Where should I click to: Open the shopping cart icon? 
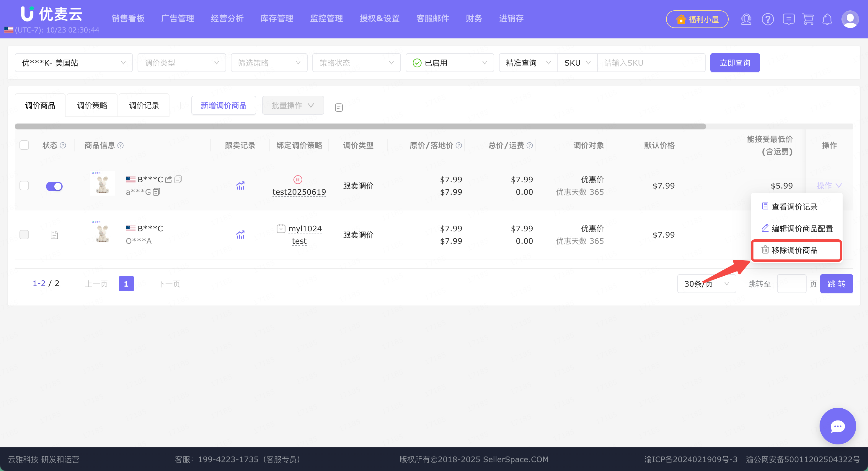(x=808, y=19)
